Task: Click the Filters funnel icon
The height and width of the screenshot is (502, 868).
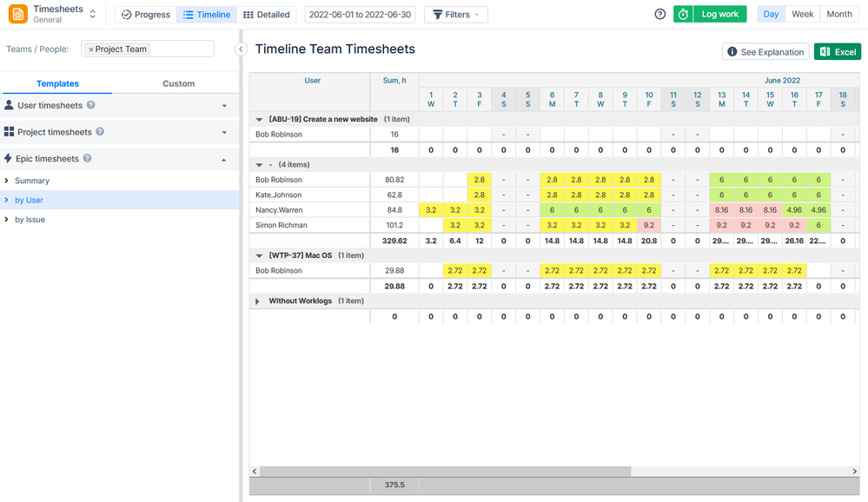Action: (x=438, y=14)
